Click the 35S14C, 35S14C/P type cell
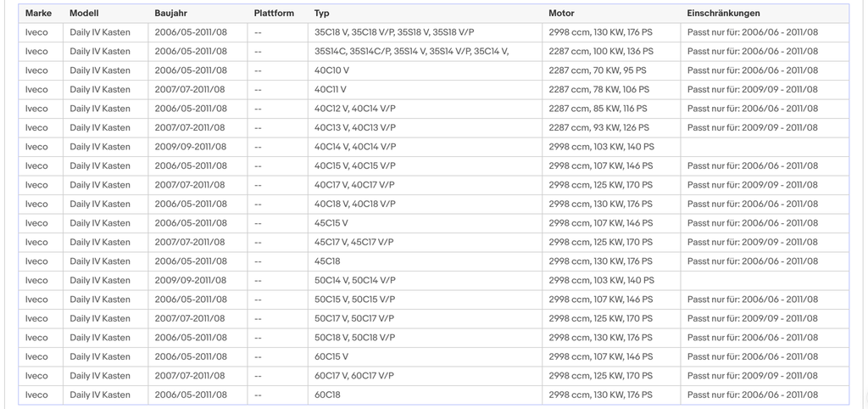 pos(425,51)
